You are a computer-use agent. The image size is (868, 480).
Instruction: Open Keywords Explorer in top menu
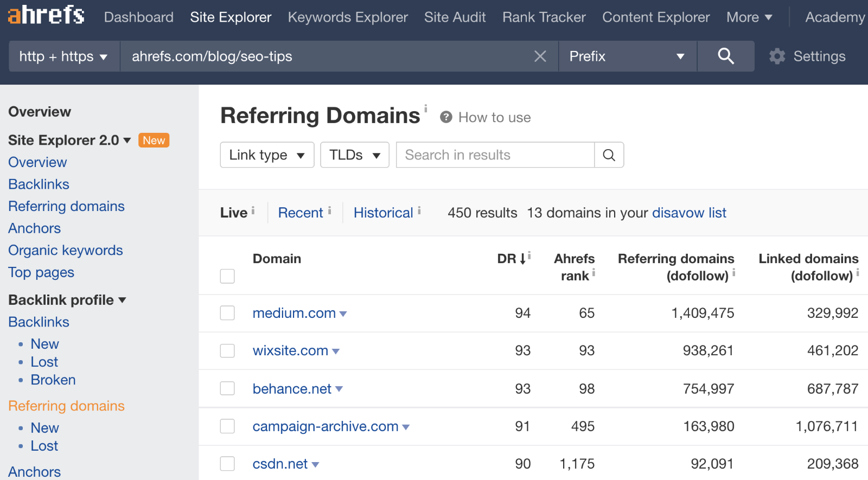(x=348, y=17)
